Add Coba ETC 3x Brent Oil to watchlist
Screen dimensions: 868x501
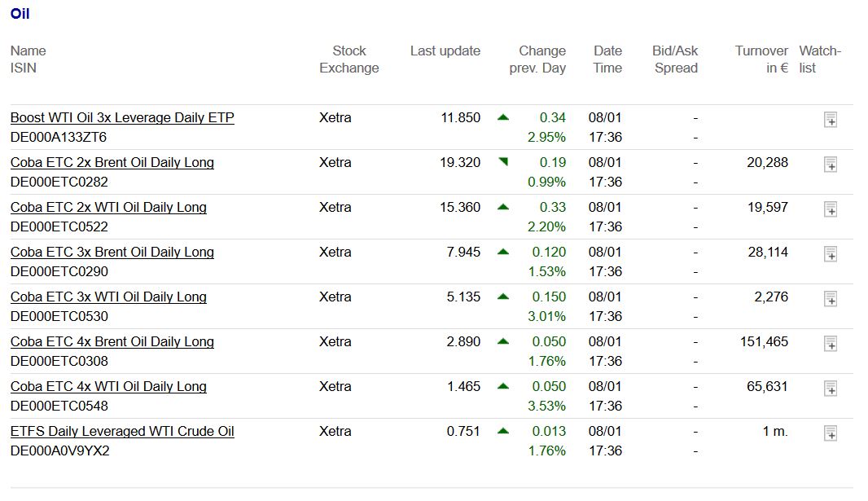tap(831, 254)
